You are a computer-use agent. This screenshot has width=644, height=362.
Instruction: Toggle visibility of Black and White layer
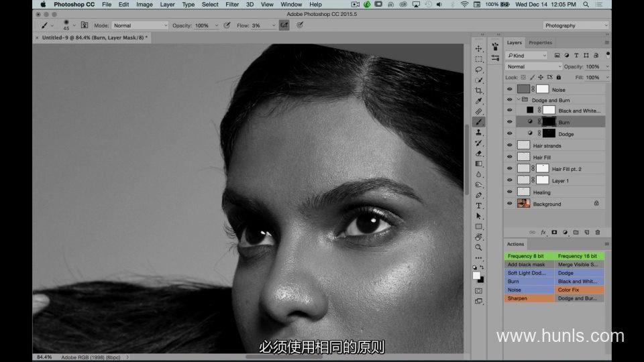510,111
